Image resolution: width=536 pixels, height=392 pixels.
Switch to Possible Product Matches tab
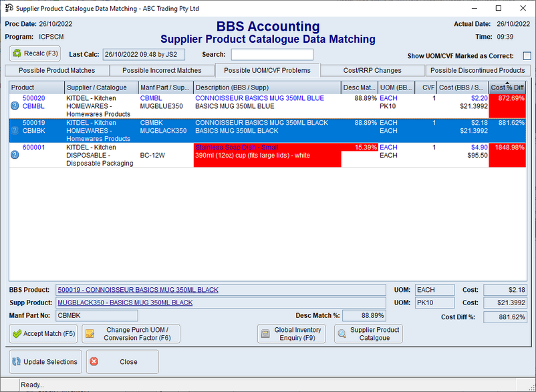click(x=57, y=70)
